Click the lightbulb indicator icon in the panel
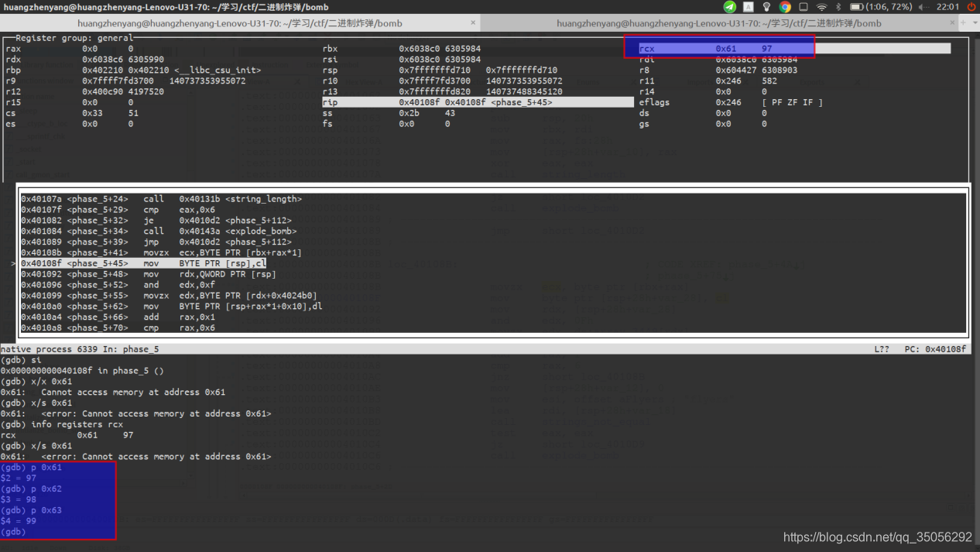980x552 pixels. pyautogui.click(x=766, y=7)
